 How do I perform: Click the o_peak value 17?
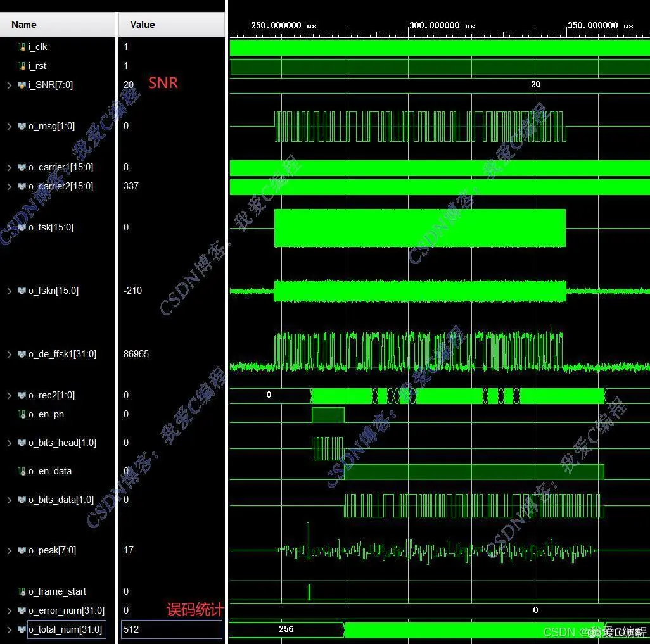[x=129, y=550]
